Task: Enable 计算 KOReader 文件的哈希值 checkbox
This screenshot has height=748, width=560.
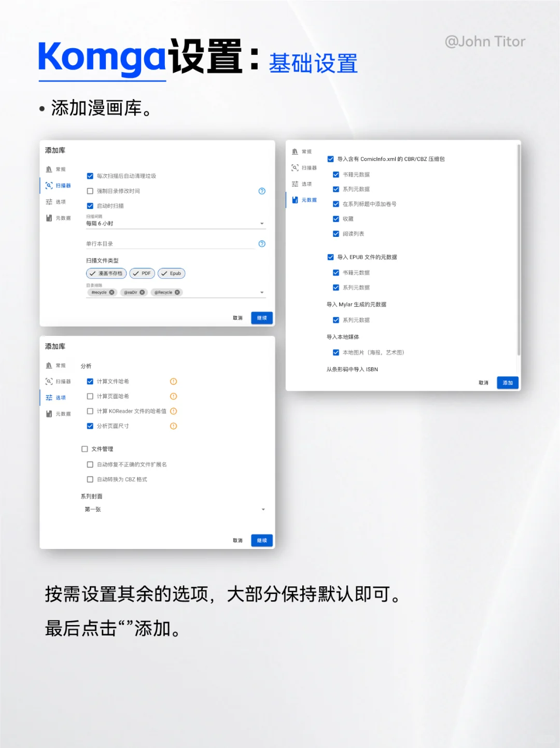Action: [90, 411]
